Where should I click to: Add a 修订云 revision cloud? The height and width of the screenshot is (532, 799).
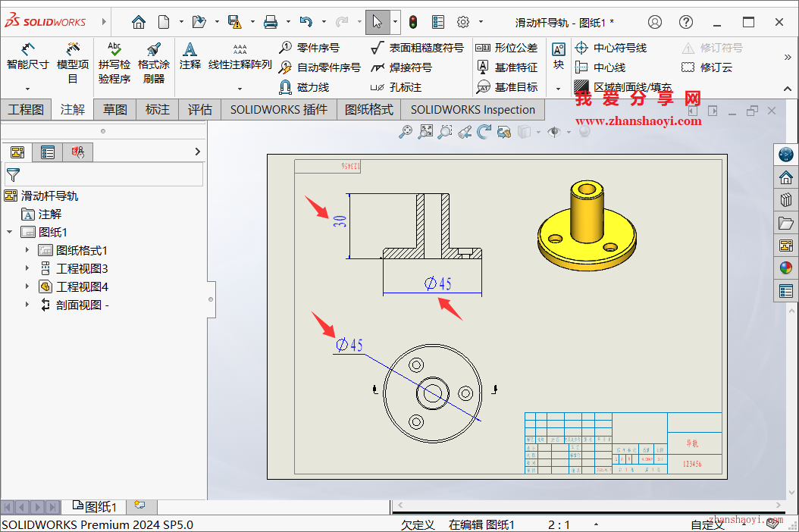(x=707, y=67)
